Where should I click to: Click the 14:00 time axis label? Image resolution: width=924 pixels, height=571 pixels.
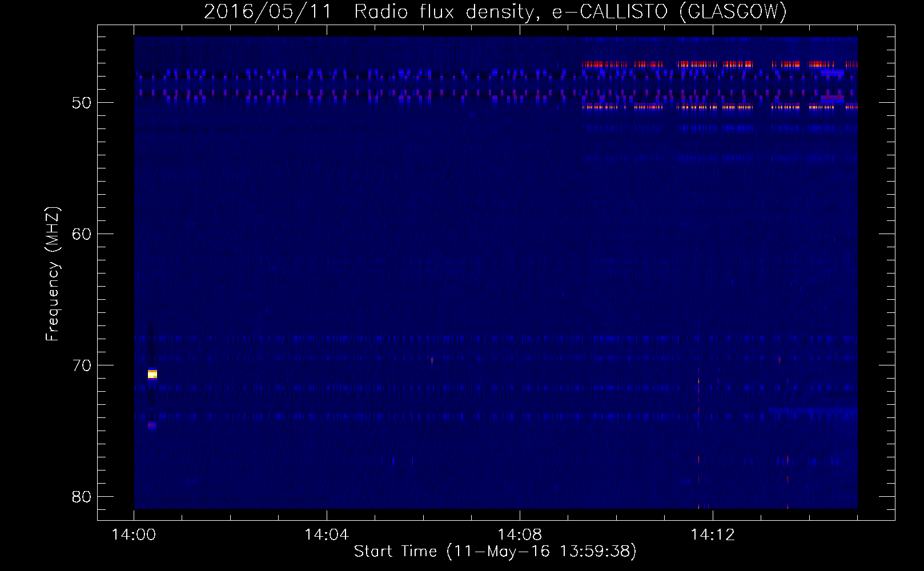134,535
